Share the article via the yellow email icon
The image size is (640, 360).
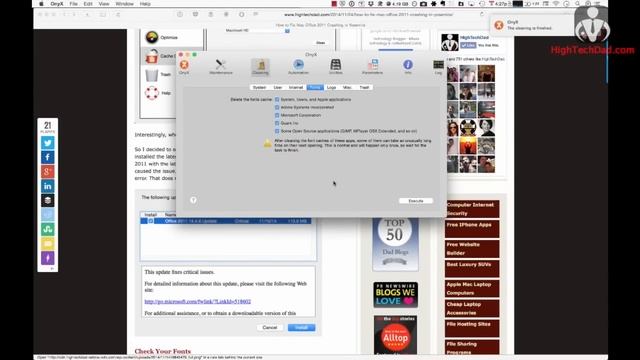(48, 244)
